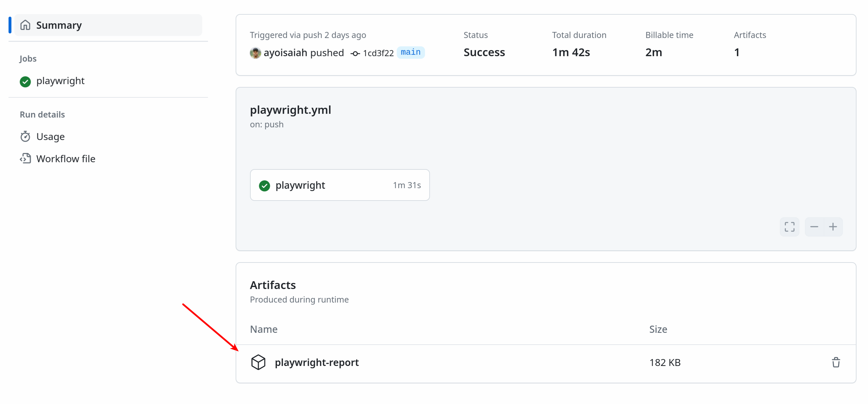Select the main branch badge
The image size is (868, 404).
[x=410, y=52]
